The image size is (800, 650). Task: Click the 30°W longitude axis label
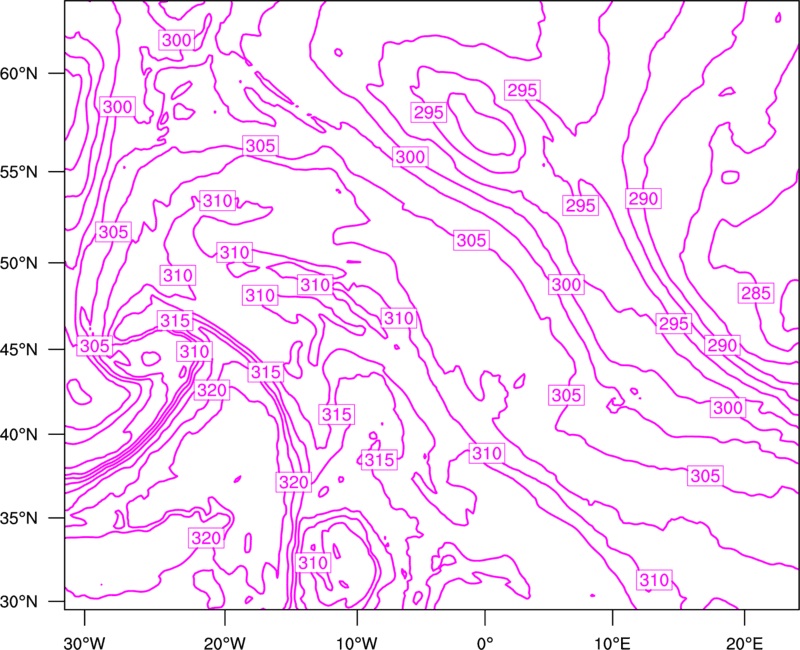pyautogui.click(x=85, y=643)
